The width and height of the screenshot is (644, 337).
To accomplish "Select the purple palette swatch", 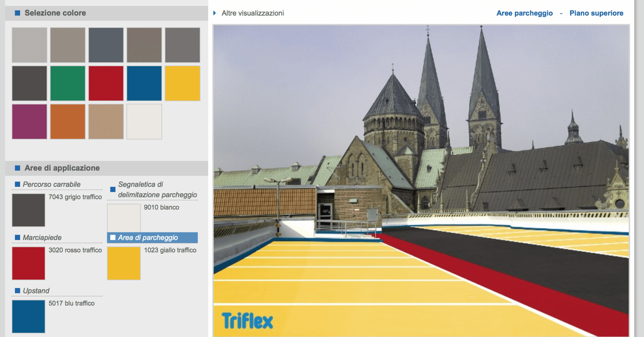I will click(x=30, y=122).
